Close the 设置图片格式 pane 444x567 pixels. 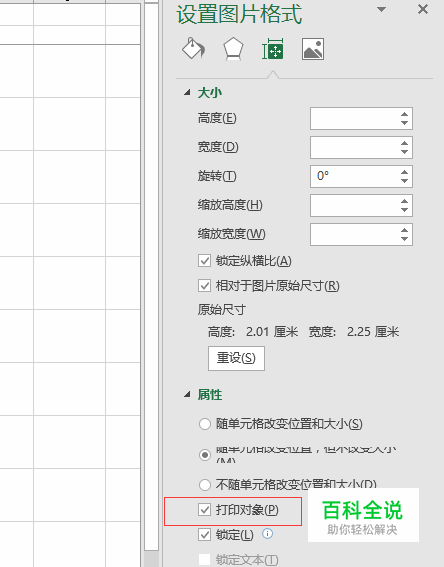coord(423,9)
